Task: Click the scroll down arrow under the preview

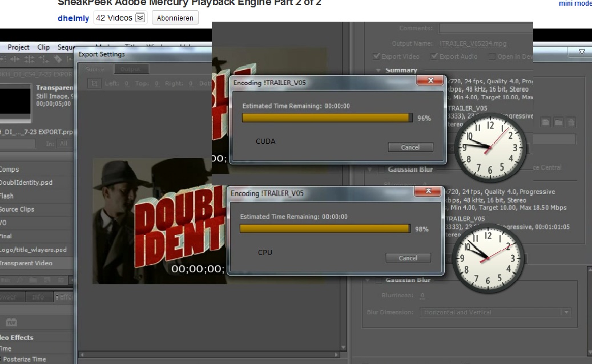Action: click(x=343, y=347)
